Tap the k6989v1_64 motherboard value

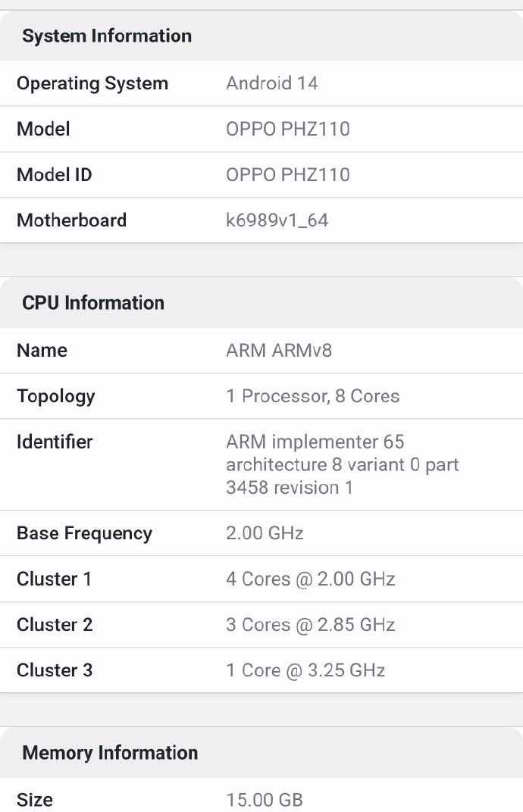pos(277,220)
